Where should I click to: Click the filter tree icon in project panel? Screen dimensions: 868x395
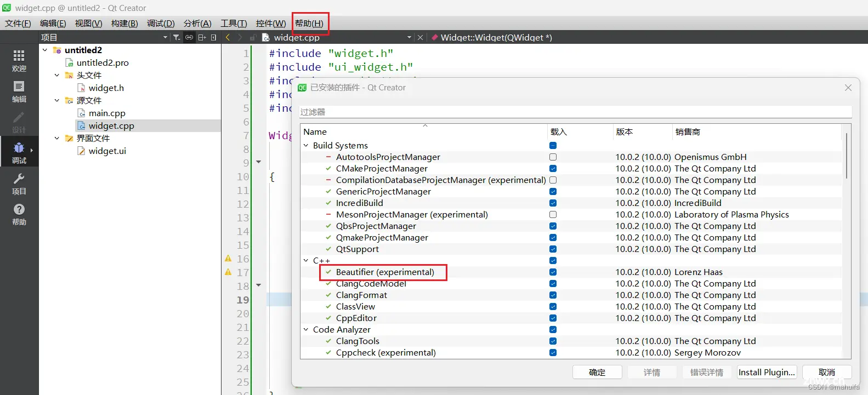pyautogui.click(x=177, y=37)
